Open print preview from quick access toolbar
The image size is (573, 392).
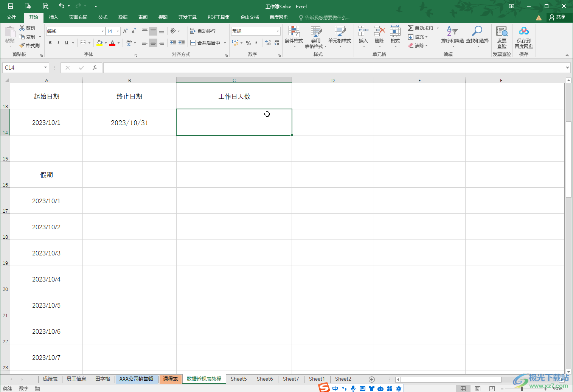click(x=45, y=6)
